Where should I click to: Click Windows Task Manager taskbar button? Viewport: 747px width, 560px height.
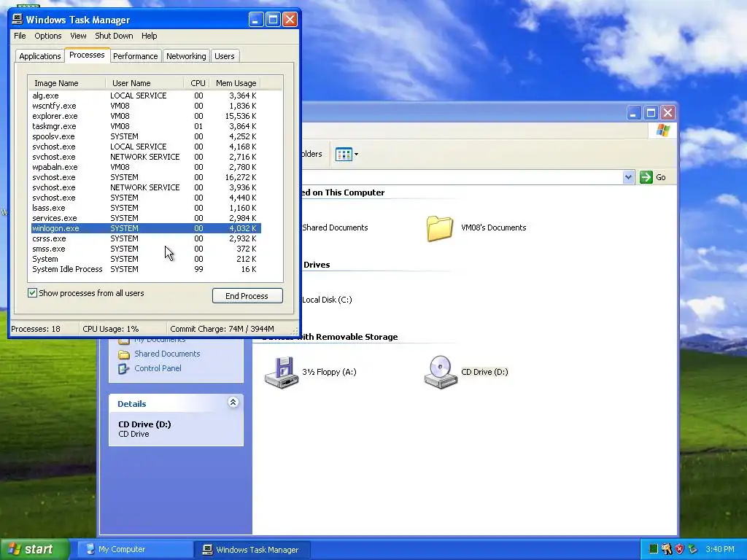[x=252, y=549]
